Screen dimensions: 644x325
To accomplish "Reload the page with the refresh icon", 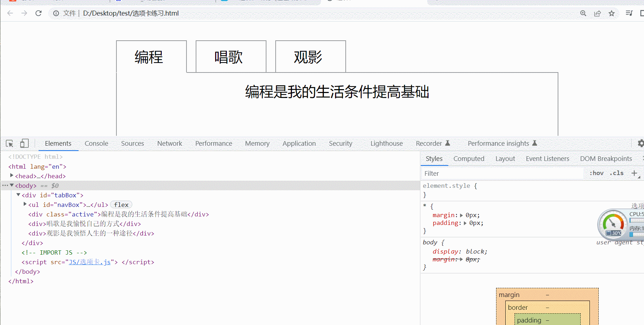I will 39,13.
